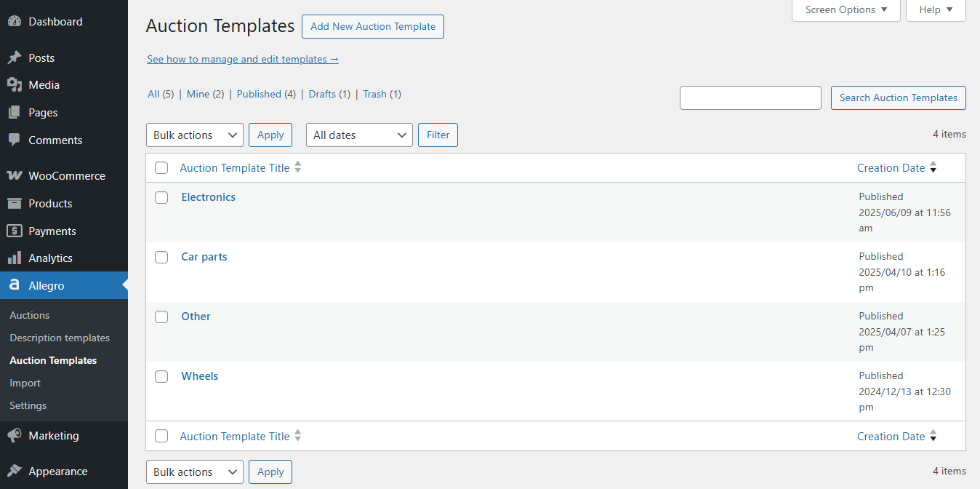Screen dimensions: 980x489
Task: Open the All dates filter dropdown
Action: (x=359, y=135)
